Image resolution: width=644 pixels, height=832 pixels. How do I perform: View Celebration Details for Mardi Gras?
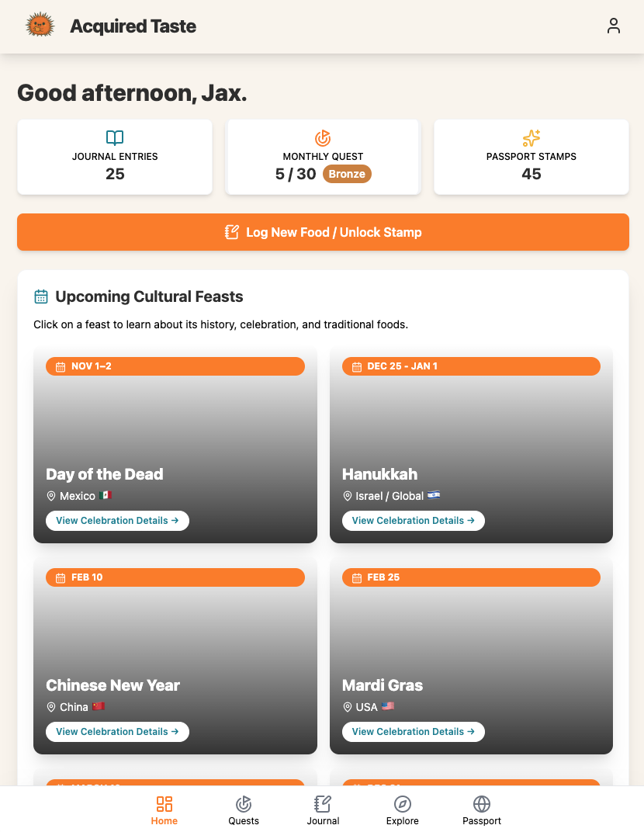pyautogui.click(x=414, y=731)
